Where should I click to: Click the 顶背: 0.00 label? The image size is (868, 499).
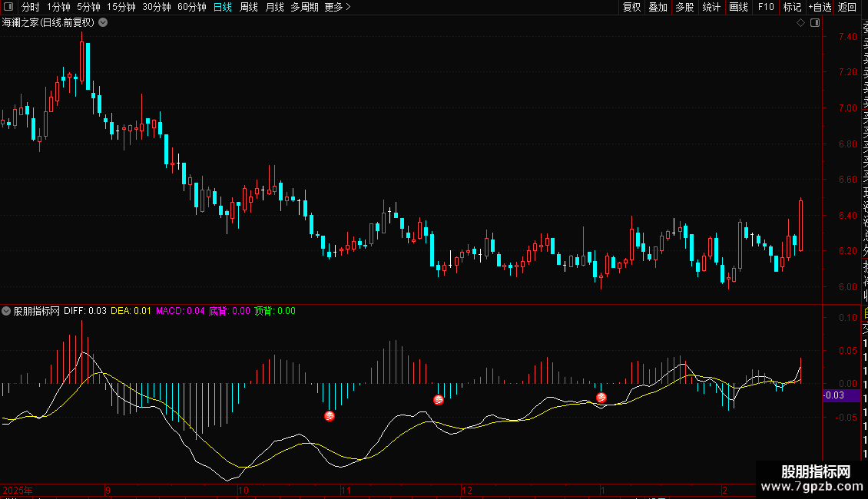pos(275,311)
